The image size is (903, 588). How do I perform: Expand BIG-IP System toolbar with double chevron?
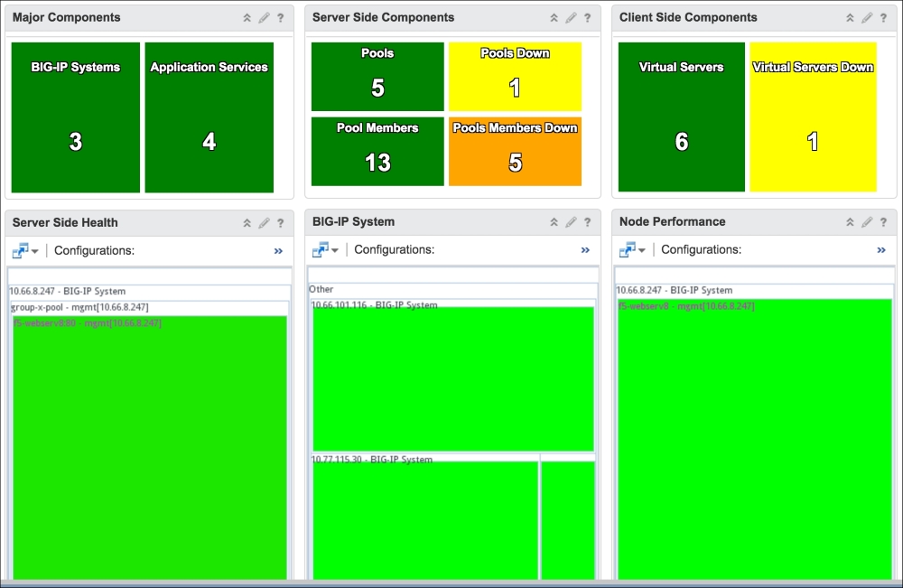click(586, 250)
